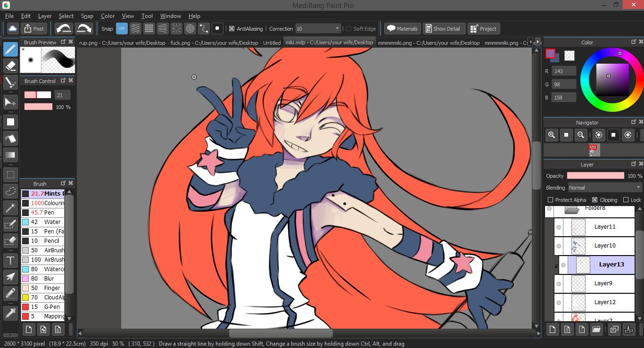Screen dimensions: 644x348
Task: Select the transparent color swatch
Action: coord(570,56)
